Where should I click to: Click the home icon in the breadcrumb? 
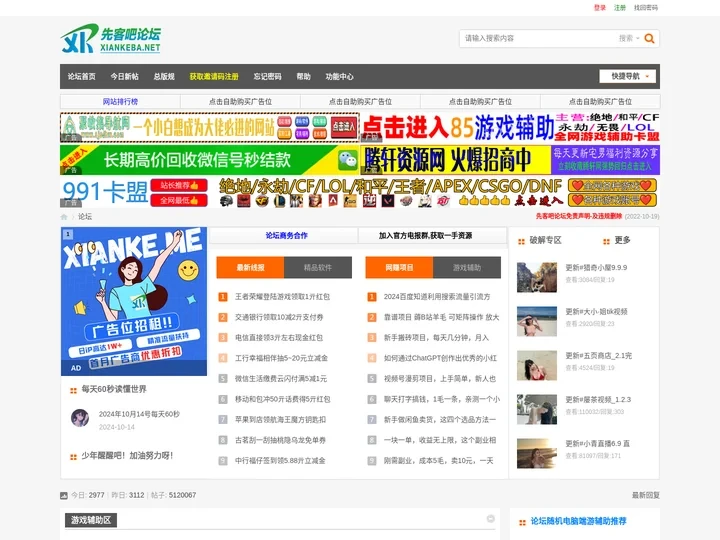tap(64, 217)
